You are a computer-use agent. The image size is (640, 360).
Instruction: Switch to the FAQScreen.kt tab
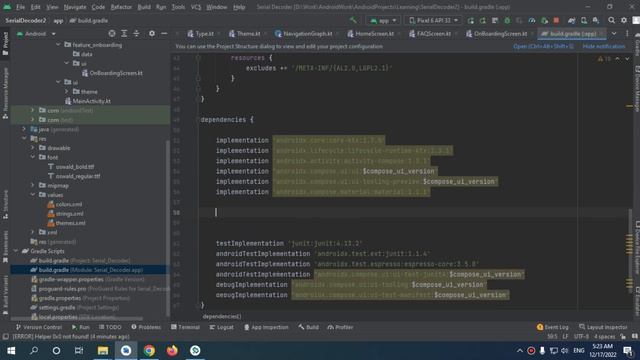431,33
